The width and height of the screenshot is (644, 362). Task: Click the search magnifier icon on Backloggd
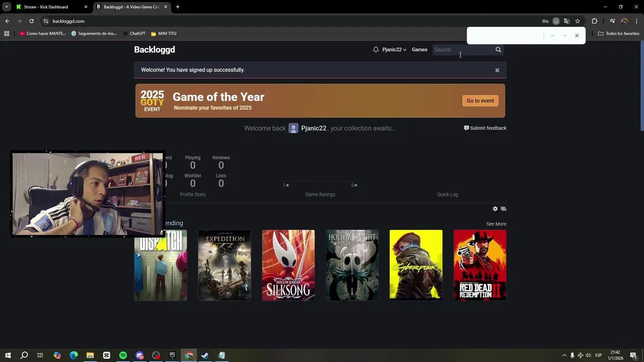pos(498,49)
